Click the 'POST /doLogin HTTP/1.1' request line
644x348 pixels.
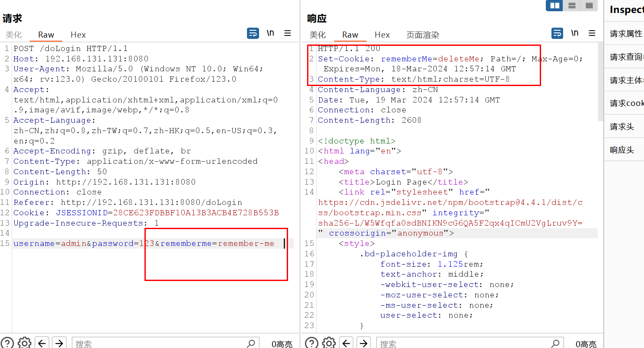tap(70, 48)
